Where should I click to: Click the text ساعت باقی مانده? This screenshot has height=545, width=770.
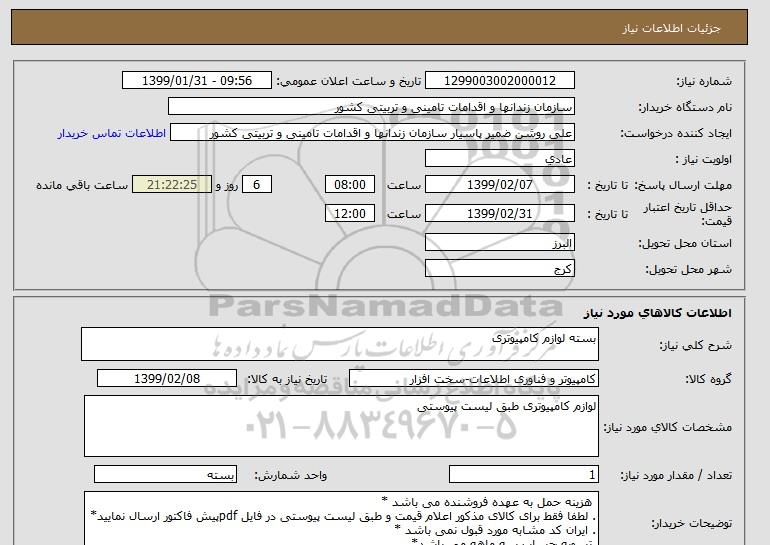tap(82, 185)
